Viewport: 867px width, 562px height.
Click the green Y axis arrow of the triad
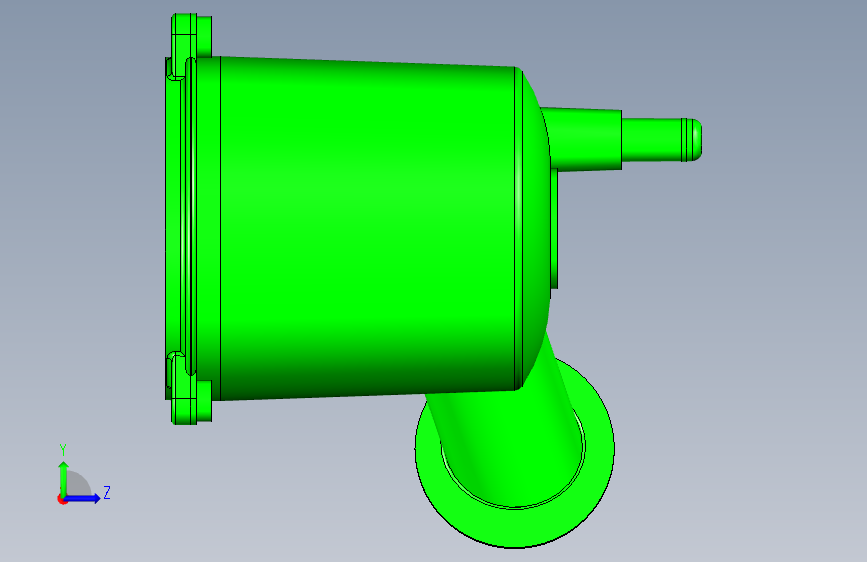(63, 478)
